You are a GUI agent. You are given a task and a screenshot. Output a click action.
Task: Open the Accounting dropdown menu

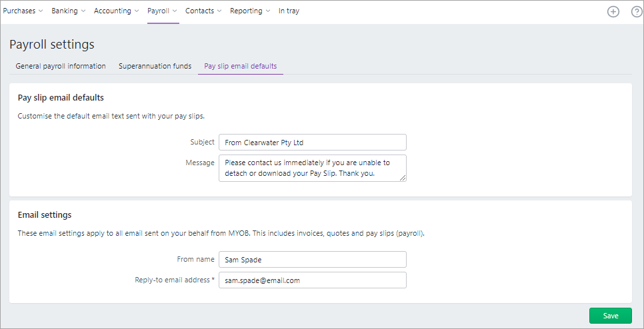click(117, 11)
